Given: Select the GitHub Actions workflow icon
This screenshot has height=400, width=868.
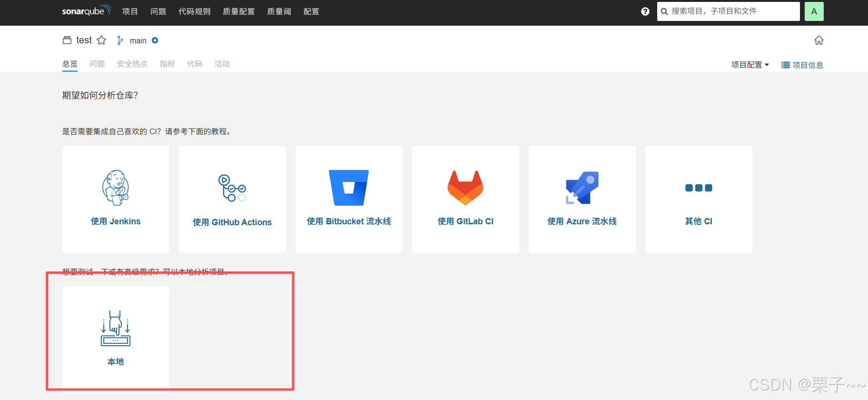Looking at the screenshot, I should click(x=232, y=188).
